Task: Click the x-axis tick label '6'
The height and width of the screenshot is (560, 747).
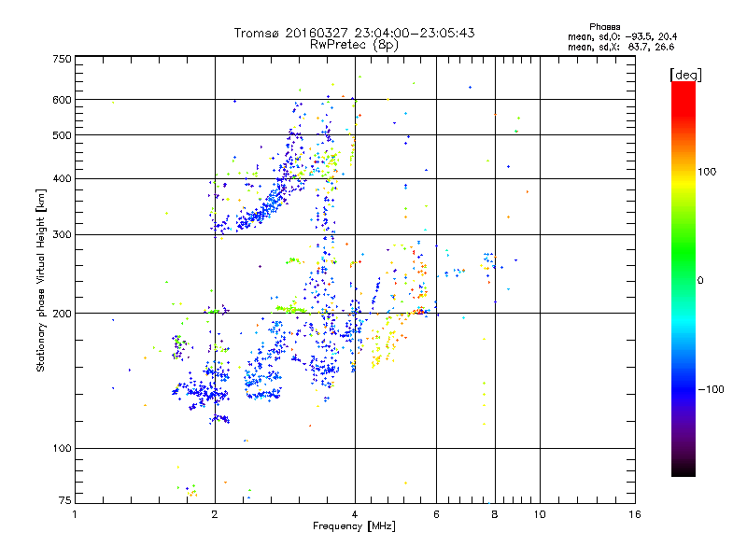Action: pyautogui.click(x=436, y=514)
